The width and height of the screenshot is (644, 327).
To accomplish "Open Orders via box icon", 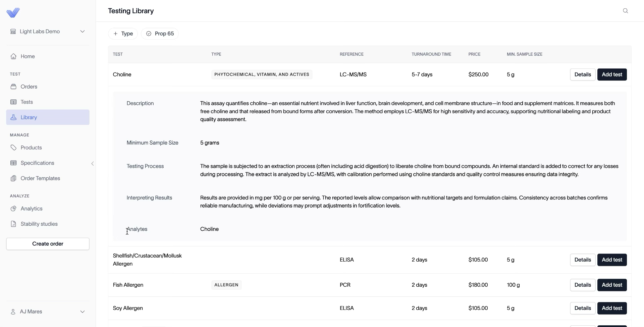I will pos(13,87).
